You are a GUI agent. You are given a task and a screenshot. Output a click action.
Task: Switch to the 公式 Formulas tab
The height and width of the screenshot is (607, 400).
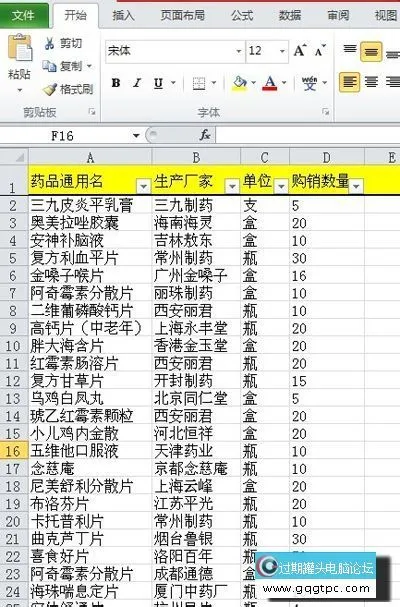(x=242, y=15)
